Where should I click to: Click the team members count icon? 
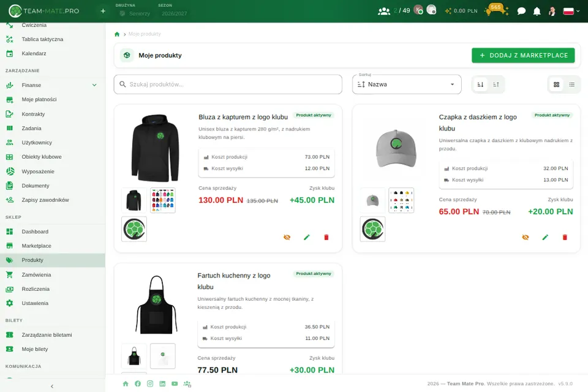point(384,11)
